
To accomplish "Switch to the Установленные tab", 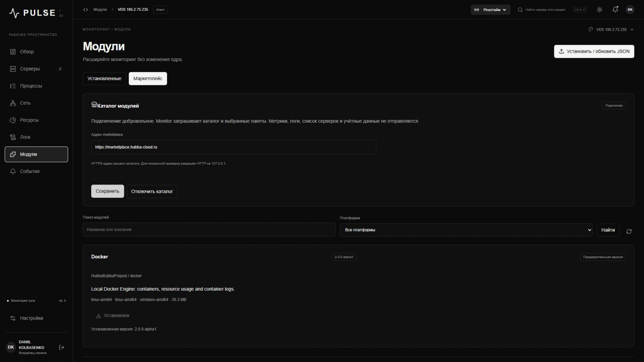I will click(104, 78).
